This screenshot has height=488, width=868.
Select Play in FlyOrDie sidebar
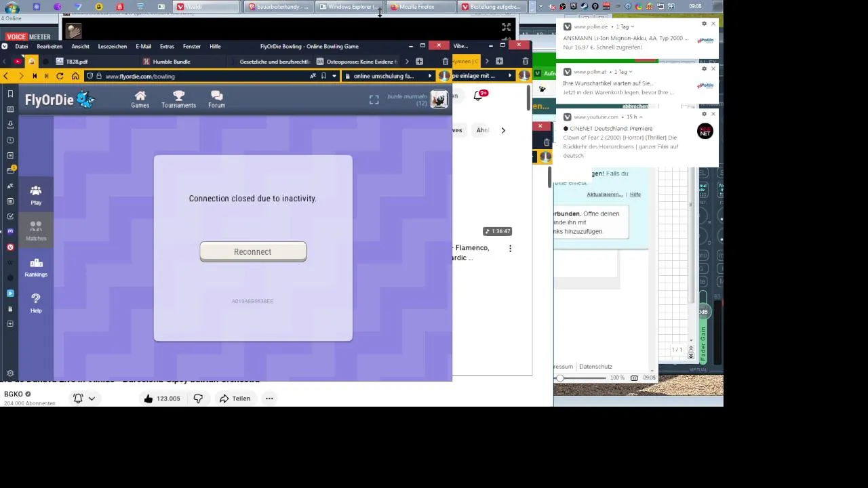(36, 195)
